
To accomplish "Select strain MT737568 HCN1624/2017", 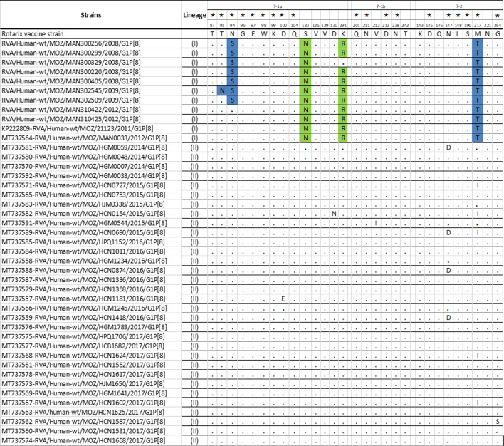I will (83, 356).
